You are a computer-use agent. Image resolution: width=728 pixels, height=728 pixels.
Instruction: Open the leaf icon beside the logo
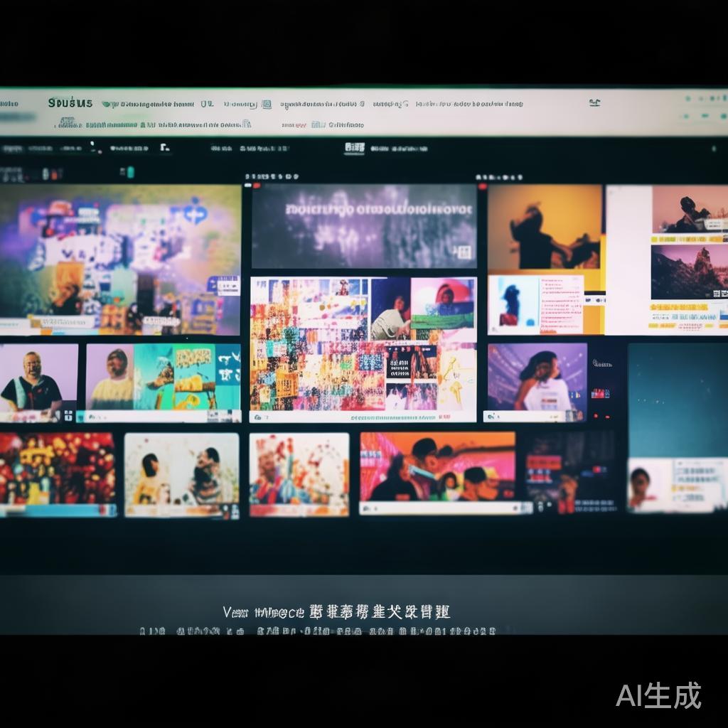[x=108, y=102]
